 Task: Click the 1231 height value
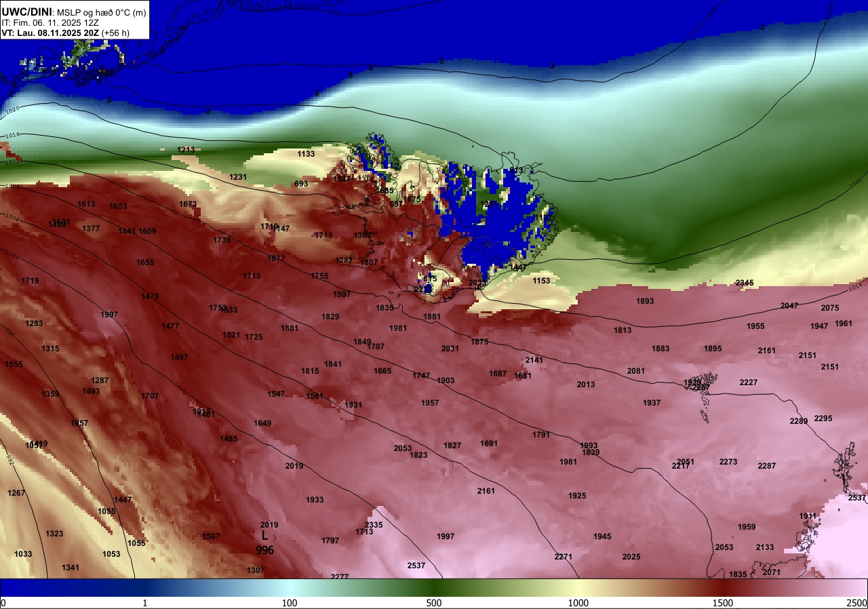coord(238,177)
